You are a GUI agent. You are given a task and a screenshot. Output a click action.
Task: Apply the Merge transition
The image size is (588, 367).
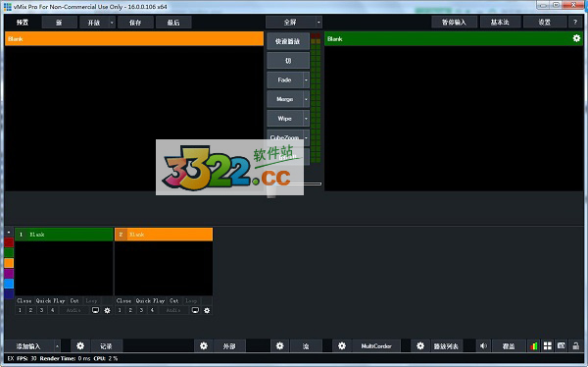pos(284,99)
